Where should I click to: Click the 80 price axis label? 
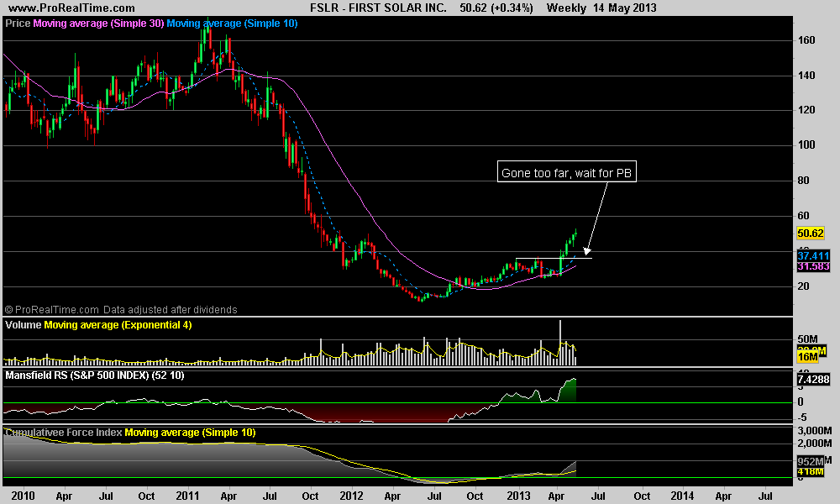click(x=803, y=181)
